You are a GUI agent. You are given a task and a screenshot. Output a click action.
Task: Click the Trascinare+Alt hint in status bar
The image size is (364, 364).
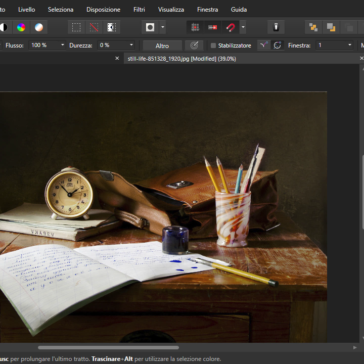coord(112,359)
